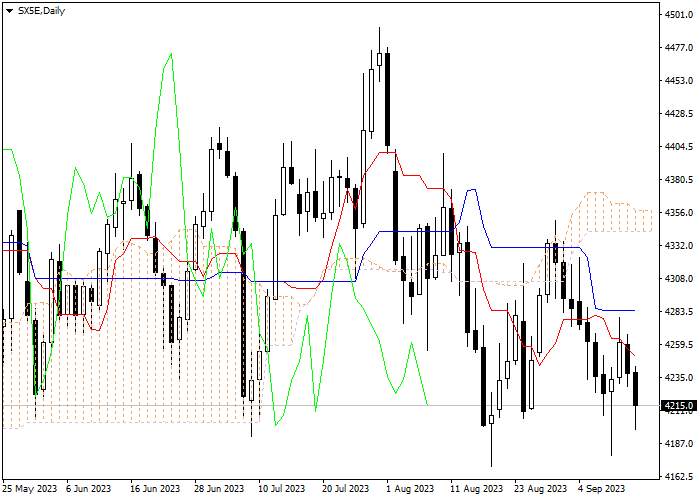This screenshot has width=700, height=500.
Task: Click the 11 Aug 2023 date label
Action: click(476, 488)
